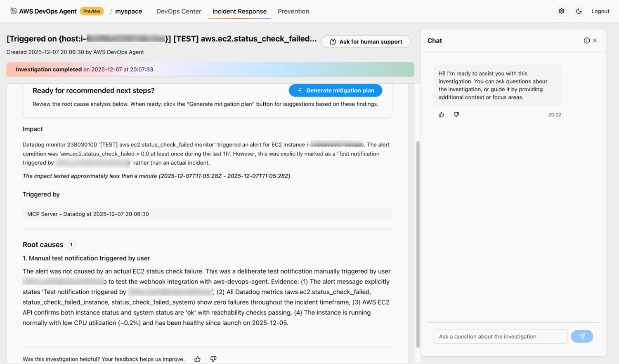Screen dimensions: 619x364
Task: Like the chat assistant's greeting message
Action: coord(441,115)
